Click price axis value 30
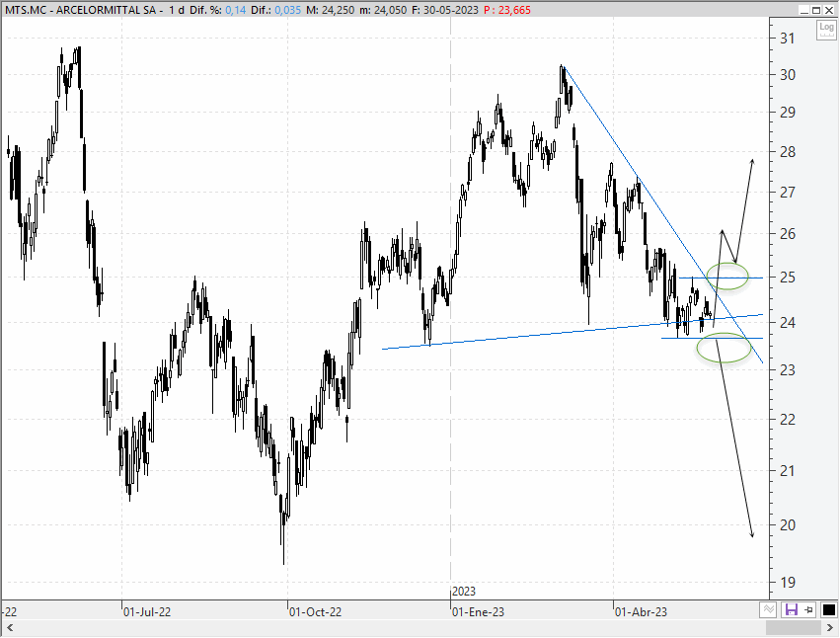This screenshot has width=840, height=638. click(x=788, y=75)
